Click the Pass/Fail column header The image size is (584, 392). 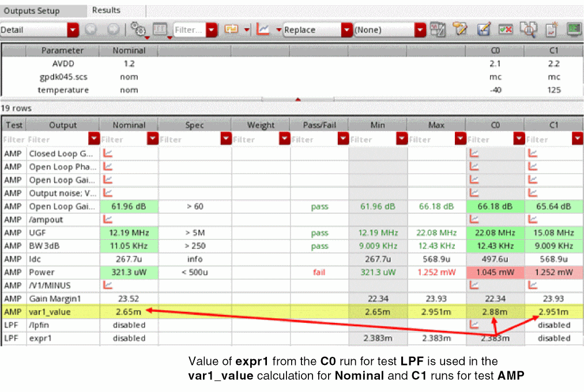point(319,125)
